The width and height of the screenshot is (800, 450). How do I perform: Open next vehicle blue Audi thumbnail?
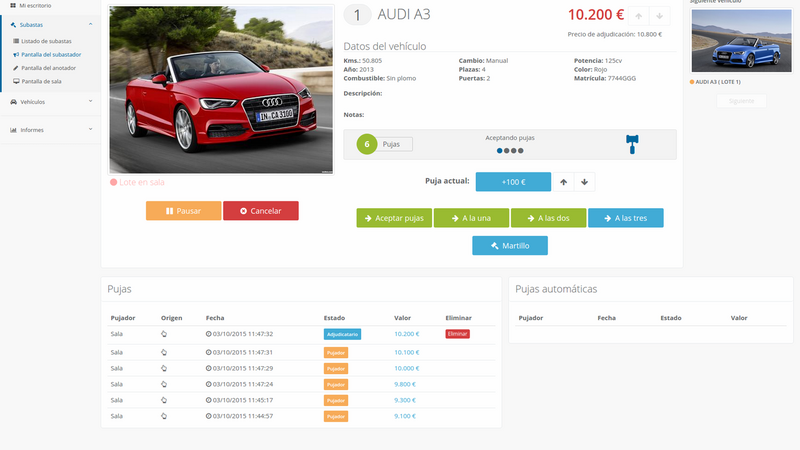[x=741, y=41]
